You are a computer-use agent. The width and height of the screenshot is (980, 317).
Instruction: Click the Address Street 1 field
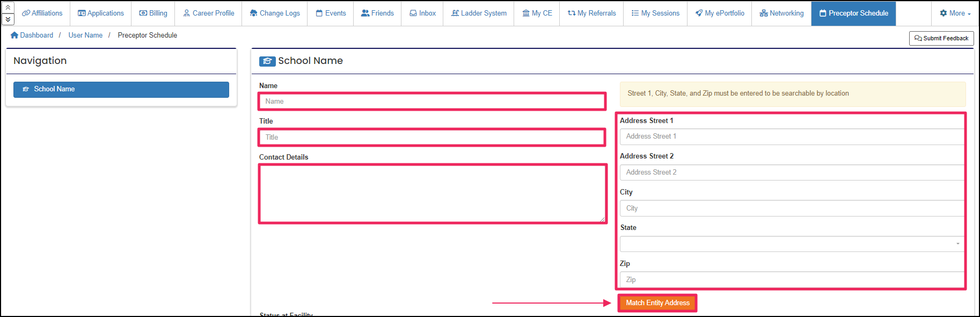[792, 136]
